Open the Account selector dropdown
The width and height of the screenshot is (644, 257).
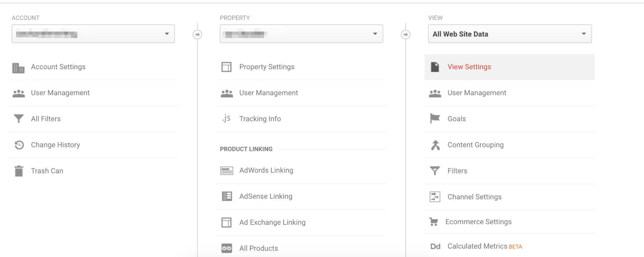pos(93,34)
